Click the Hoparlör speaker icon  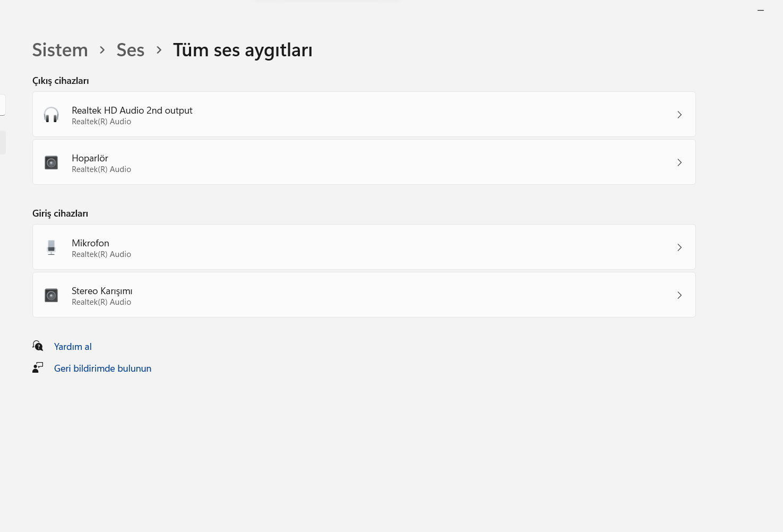[51, 162]
